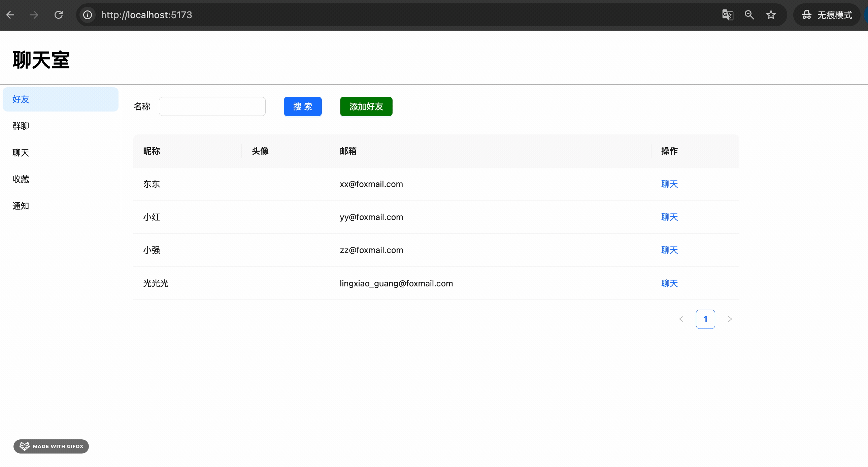868x467 pixels.
Task: Click the incognito 无痕模式 indicator
Action: (827, 15)
